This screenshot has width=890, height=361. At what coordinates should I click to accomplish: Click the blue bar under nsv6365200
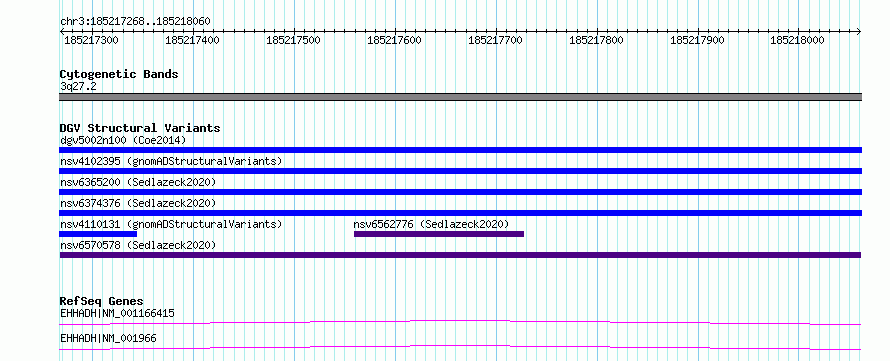[x=460, y=192]
